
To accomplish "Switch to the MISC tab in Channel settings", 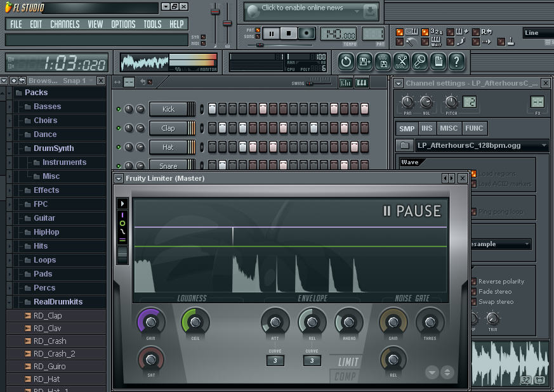I will (x=449, y=128).
